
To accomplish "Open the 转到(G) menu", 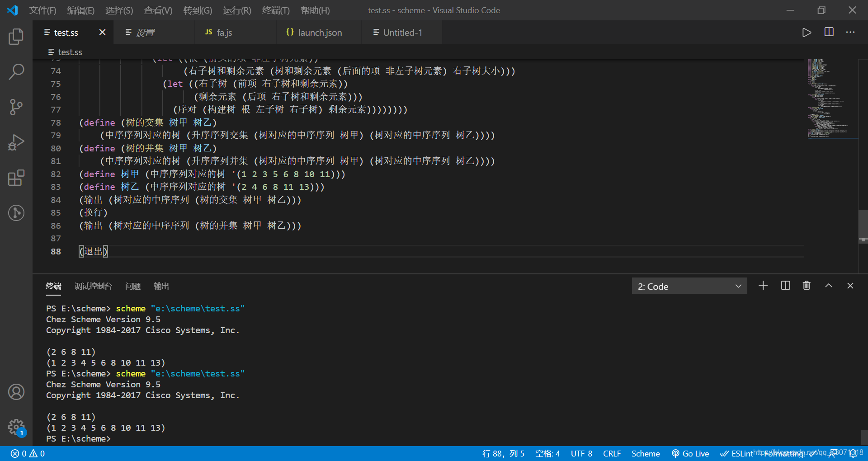I will [x=198, y=10].
